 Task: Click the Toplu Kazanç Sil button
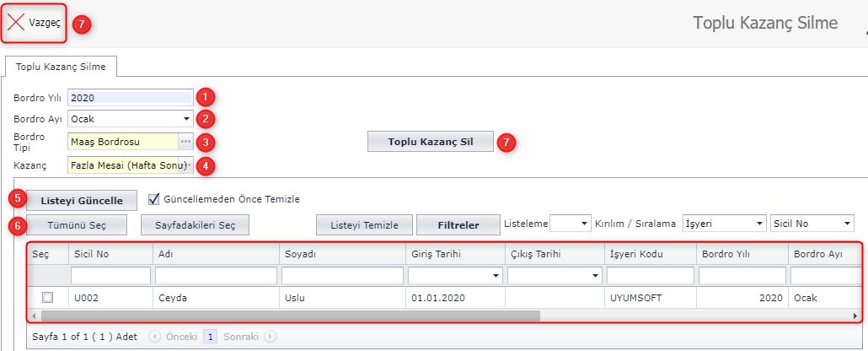coord(430,142)
